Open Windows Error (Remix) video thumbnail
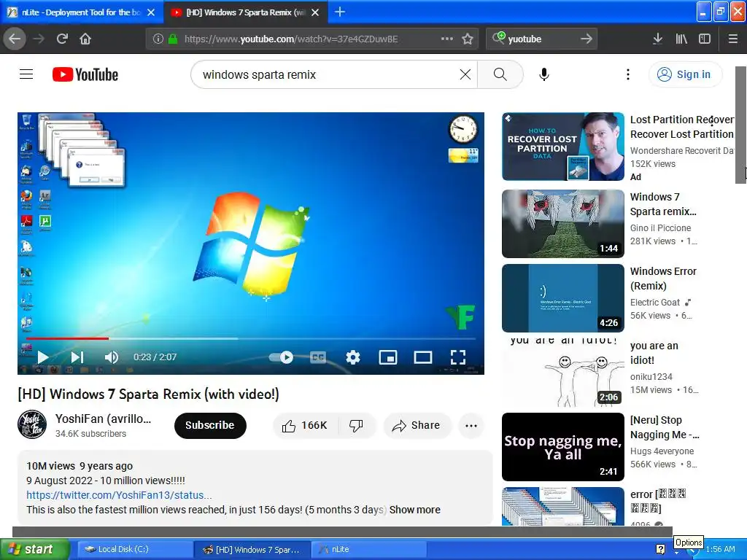The width and height of the screenshot is (747, 560). (563, 298)
